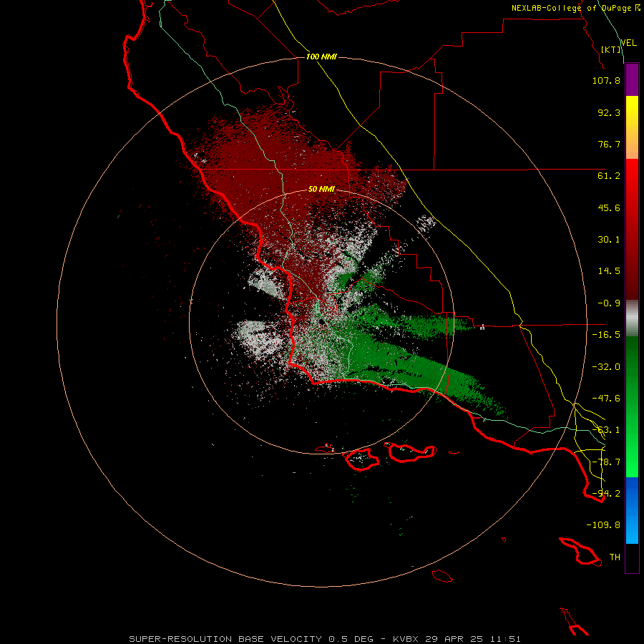Click the 76.7 legend value
Viewport: 644px width, 644px height.
point(609,144)
